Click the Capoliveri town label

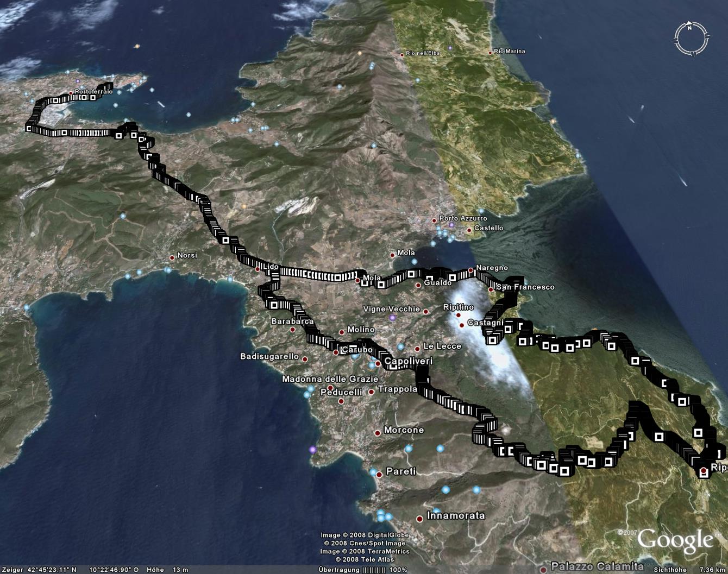point(408,361)
